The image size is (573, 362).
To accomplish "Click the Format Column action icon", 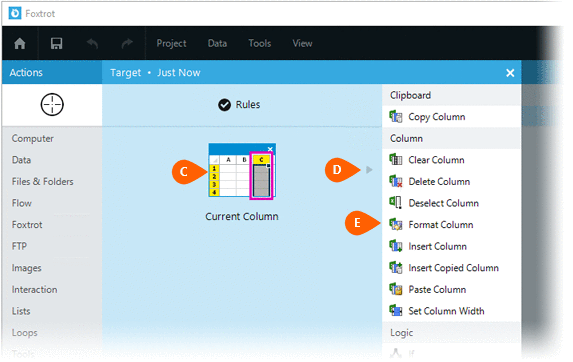I will click(396, 225).
